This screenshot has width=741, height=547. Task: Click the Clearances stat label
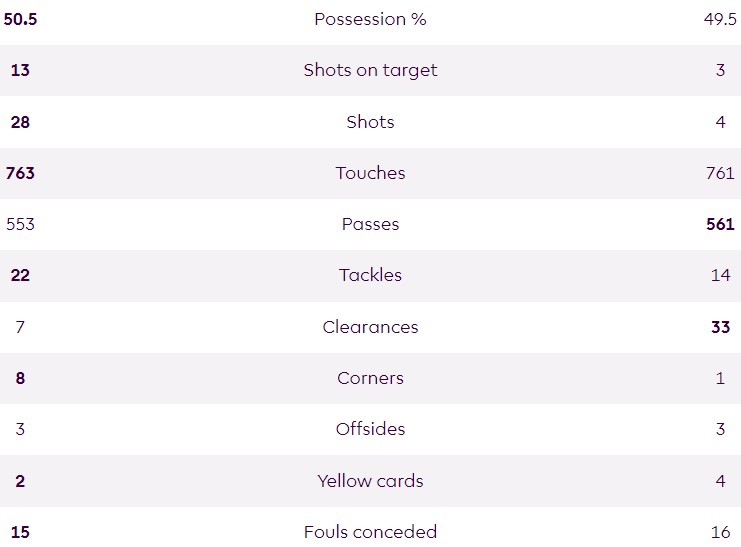(x=370, y=327)
